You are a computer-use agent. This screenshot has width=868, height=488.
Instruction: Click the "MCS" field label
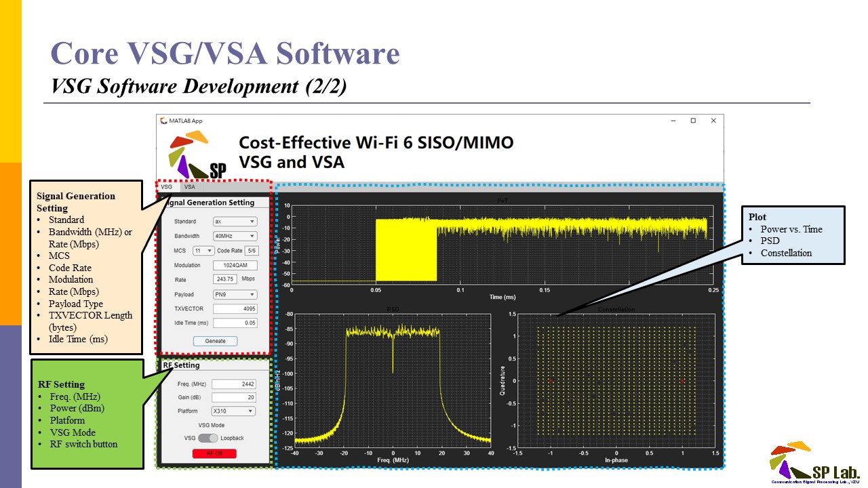point(180,251)
